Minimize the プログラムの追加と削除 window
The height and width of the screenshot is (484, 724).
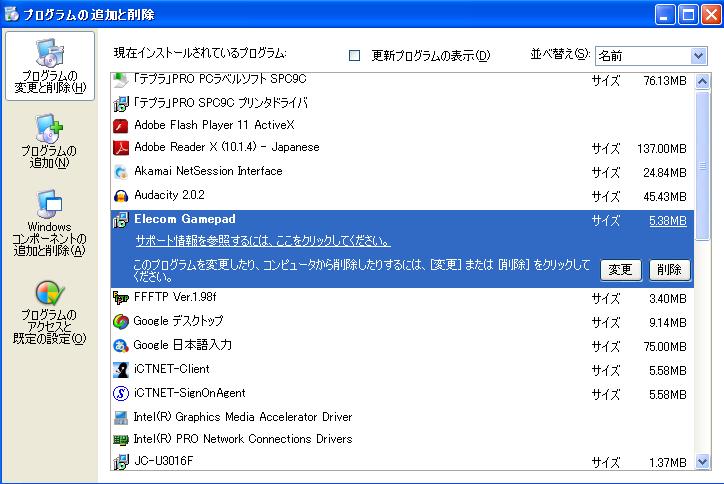coord(665,15)
